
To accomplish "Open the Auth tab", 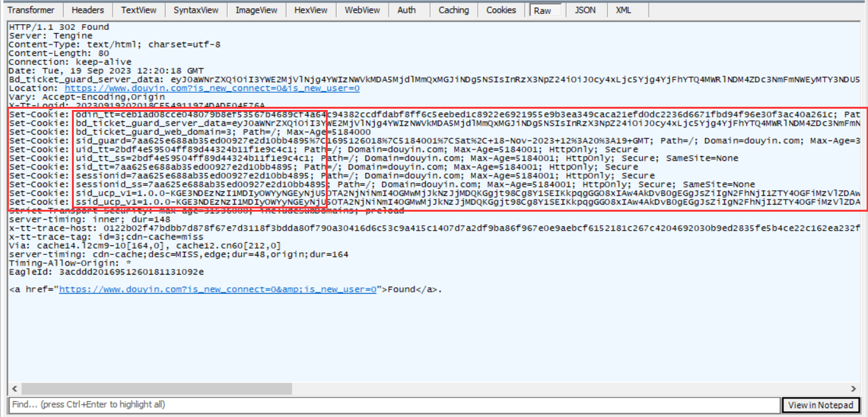I will [x=407, y=10].
